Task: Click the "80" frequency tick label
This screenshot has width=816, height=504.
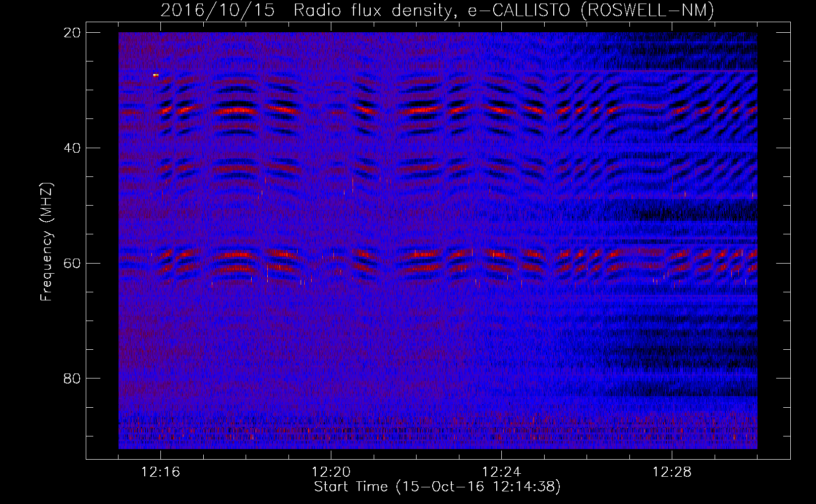Action: click(72, 379)
